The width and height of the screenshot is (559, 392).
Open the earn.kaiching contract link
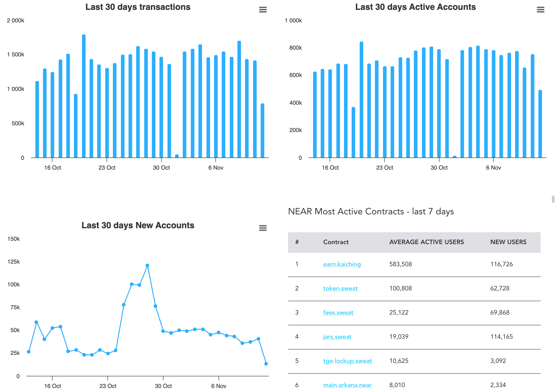pos(342,264)
